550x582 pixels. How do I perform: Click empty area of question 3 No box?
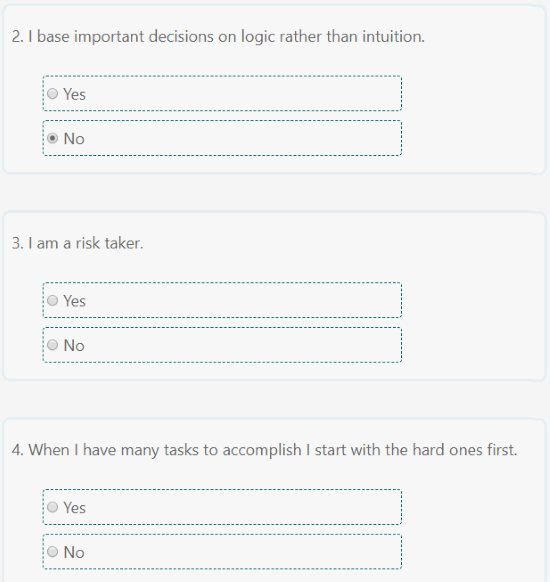243,345
